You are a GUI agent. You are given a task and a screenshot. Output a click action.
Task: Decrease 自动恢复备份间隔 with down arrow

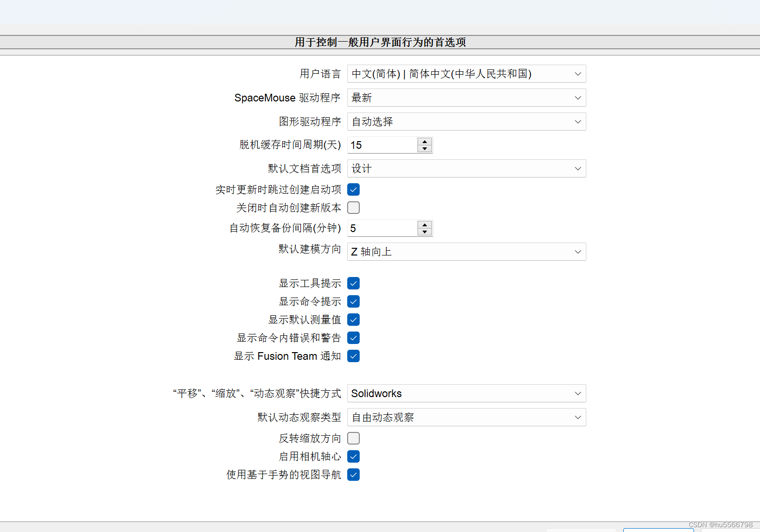pos(425,232)
